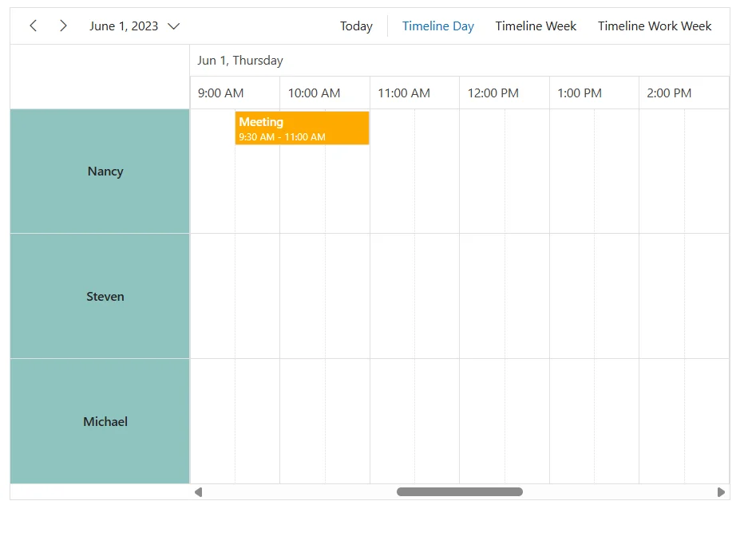Select the Steven resource row header
748x560 pixels.
click(x=100, y=296)
